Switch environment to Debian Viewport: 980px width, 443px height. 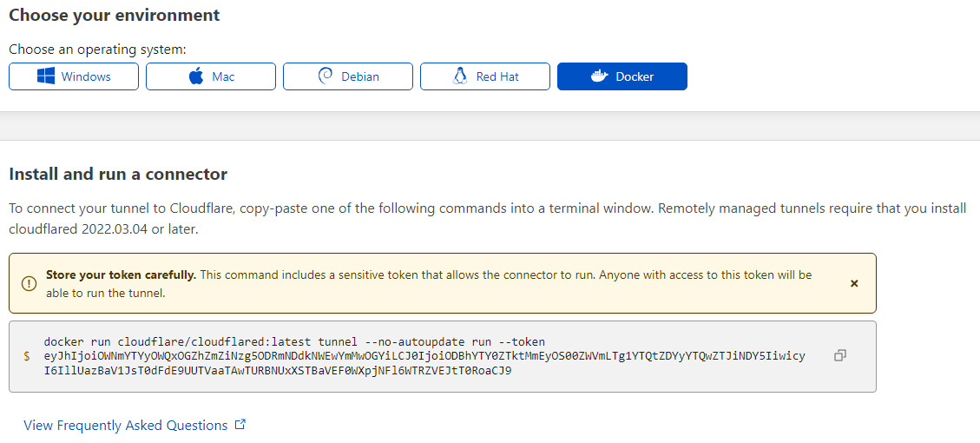348,76
